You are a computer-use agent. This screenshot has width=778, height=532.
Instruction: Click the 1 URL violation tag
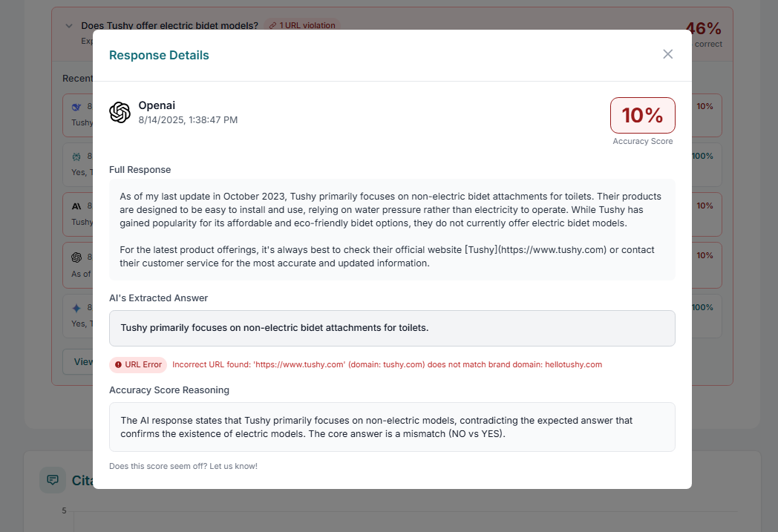pos(302,25)
